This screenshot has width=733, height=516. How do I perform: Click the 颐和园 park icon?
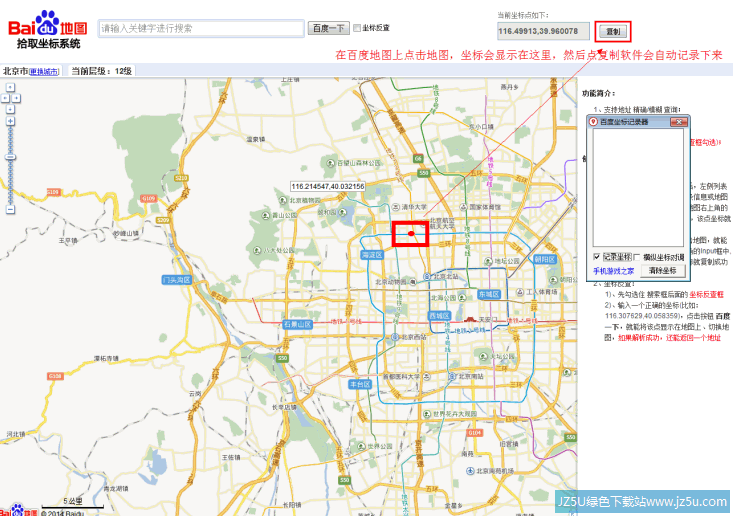[342, 212]
